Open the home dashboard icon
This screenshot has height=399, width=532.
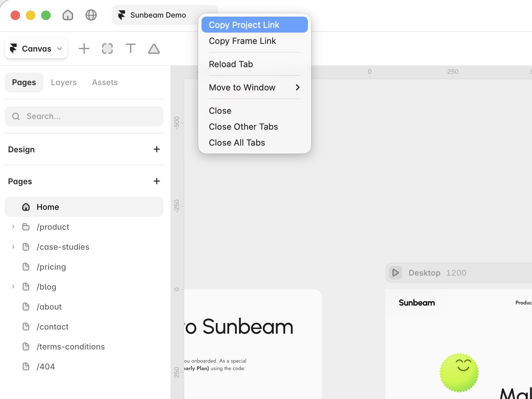(68, 15)
